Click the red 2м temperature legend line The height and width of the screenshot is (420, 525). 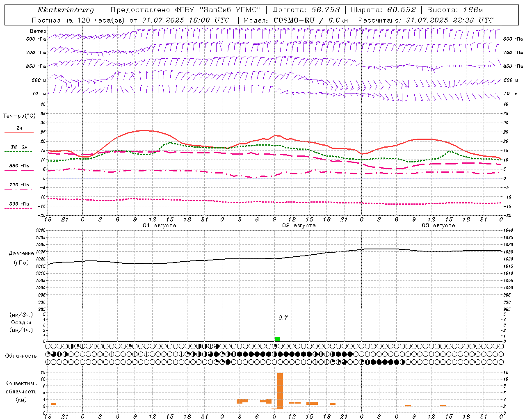click(x=19, y=132)
